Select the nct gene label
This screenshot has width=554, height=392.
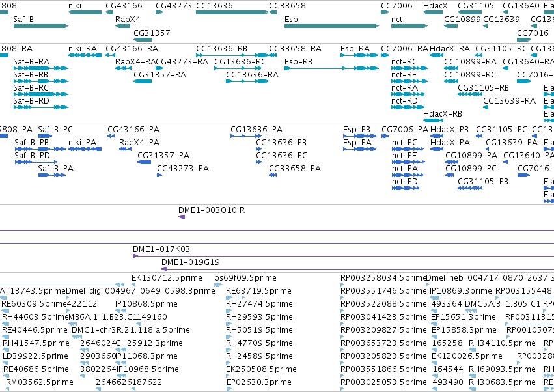click(396, 19)
